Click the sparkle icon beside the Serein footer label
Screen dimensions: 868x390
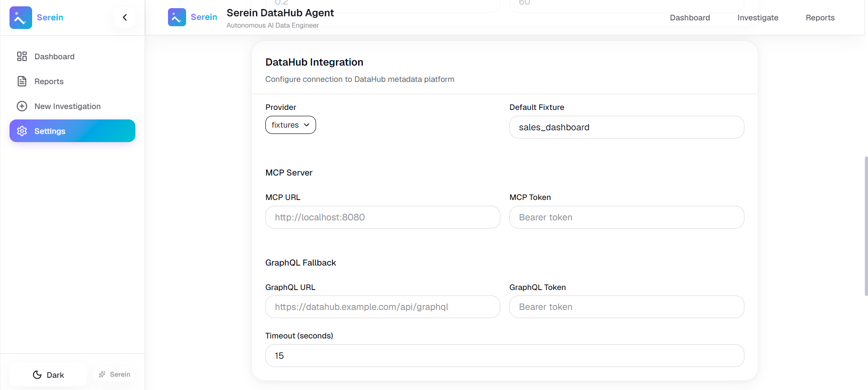click(102, 375)
